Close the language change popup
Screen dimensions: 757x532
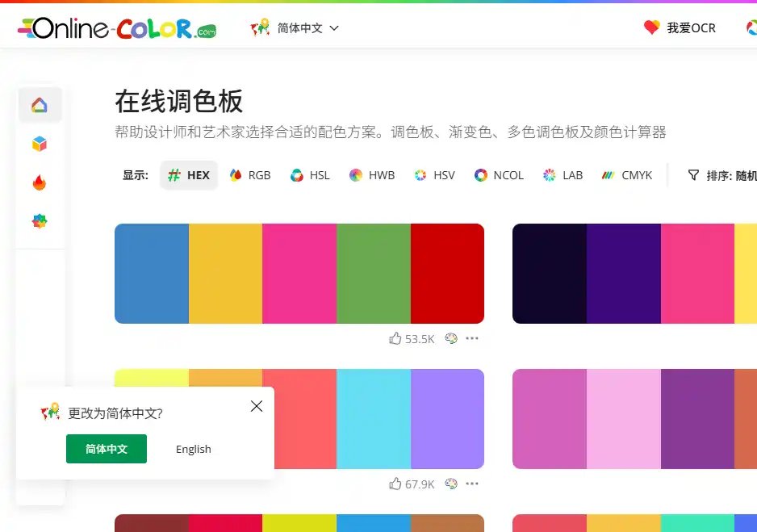257,407
